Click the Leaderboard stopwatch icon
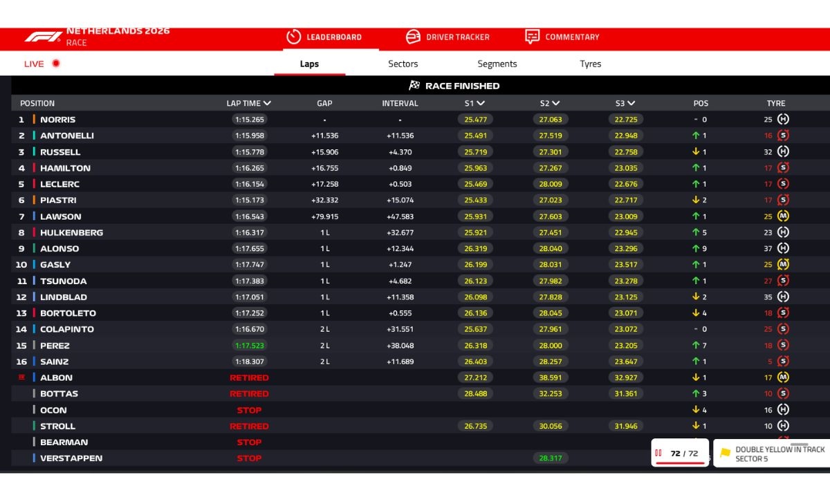The image size is (830, 504). coord(294,37)
